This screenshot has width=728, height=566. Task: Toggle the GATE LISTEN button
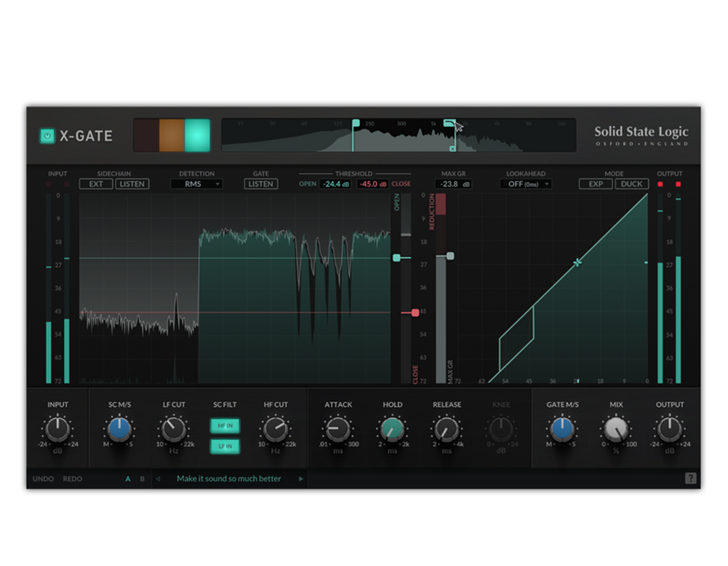261,184
